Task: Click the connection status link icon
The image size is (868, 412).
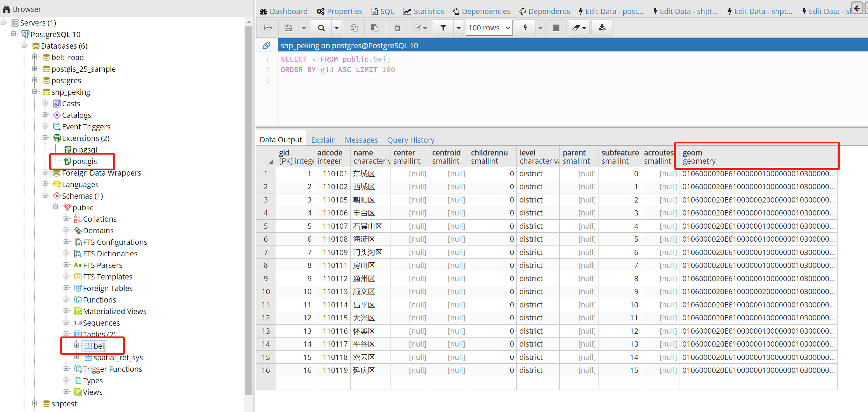Action: (x=266, y=45)
